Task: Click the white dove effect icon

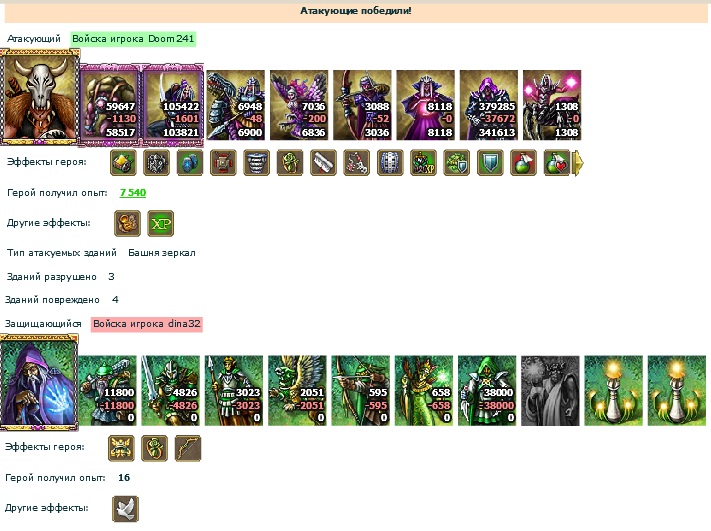Action: tap(126, 509)
